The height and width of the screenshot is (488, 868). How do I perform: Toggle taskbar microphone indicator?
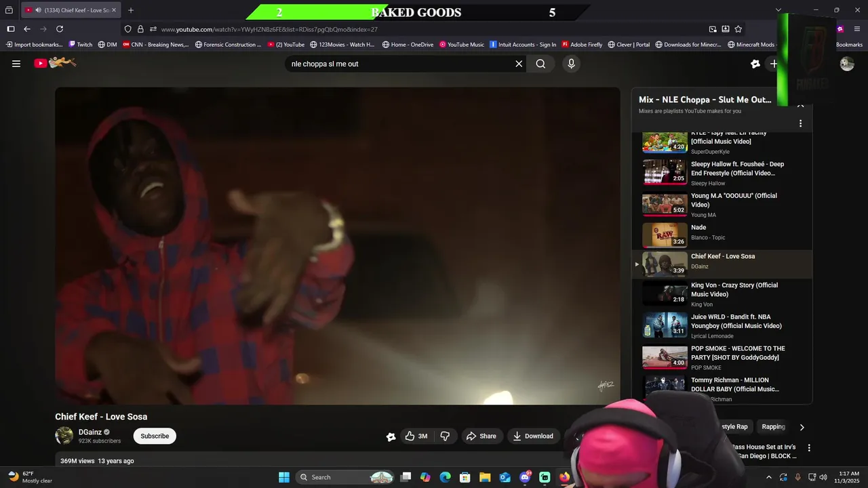797,477
